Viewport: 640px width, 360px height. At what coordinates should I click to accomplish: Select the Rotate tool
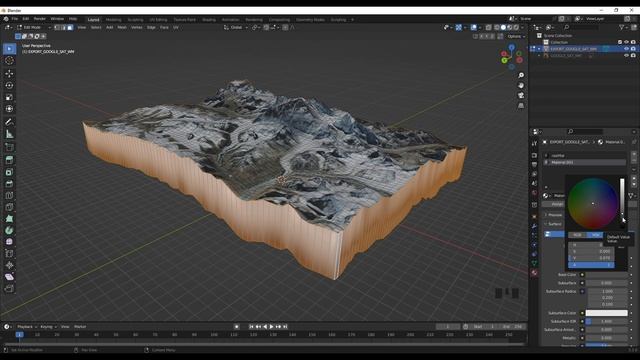9,85
